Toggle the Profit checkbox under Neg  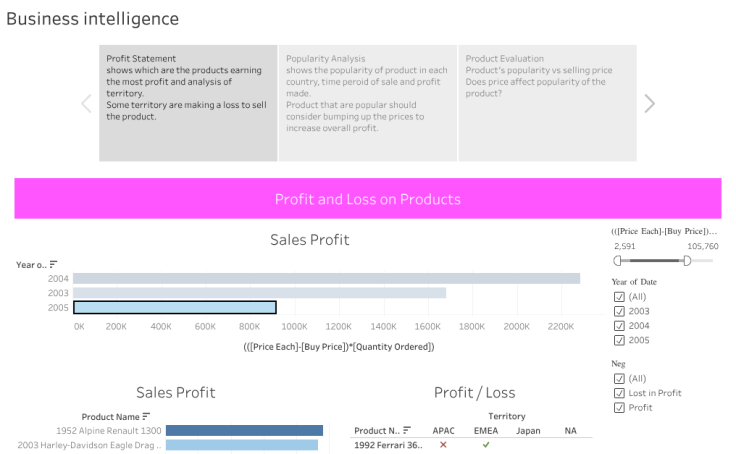619,407
